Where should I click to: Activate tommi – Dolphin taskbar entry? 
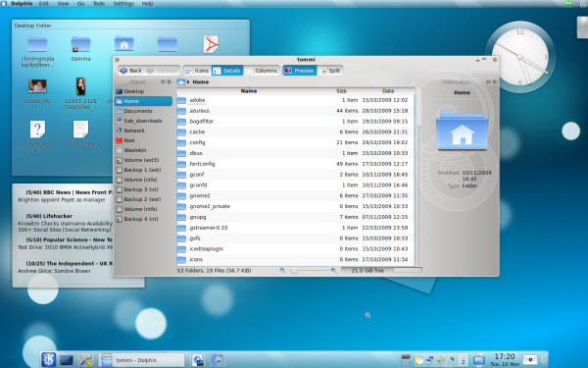(x=142, y=360)
